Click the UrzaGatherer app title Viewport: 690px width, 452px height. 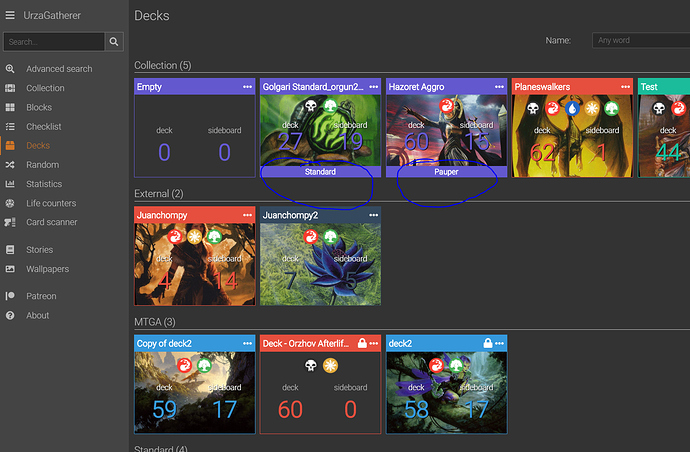click(52, 15)
